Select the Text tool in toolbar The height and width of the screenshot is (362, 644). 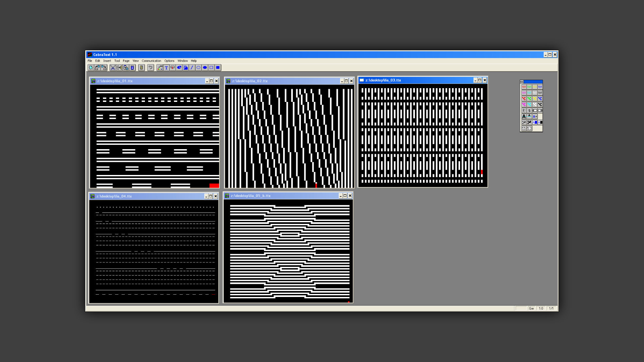tap(166, 68)
